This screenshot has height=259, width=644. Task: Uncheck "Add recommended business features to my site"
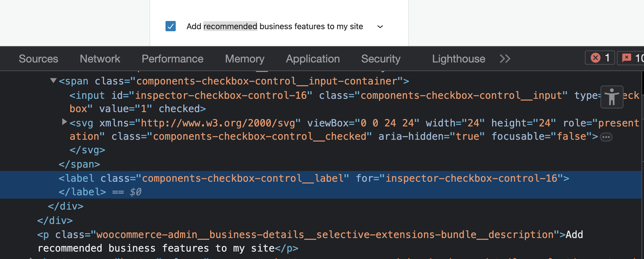pyautogui.click(x=171, y=26)
